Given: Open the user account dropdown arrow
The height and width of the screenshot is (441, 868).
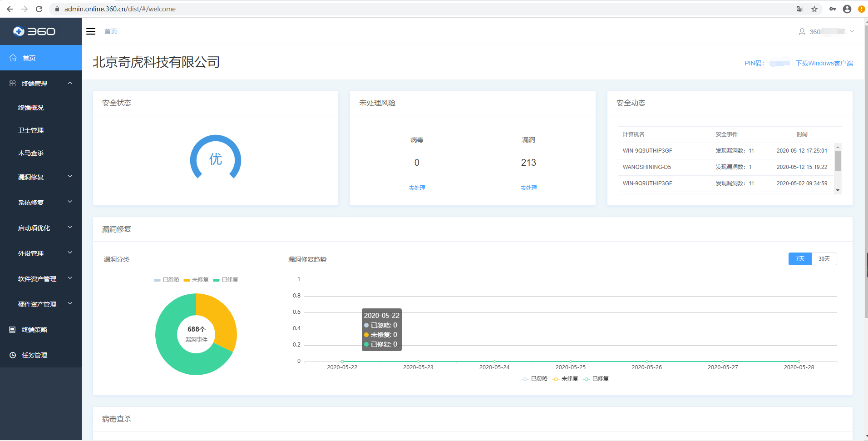Looking at the screenshot, I should [852, 31].
